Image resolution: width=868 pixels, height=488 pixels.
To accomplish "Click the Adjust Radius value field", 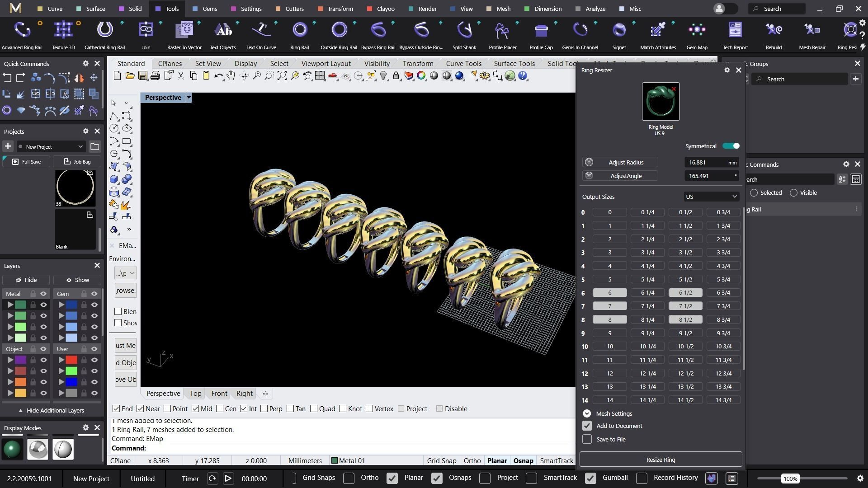I will [x=712, y=162].
